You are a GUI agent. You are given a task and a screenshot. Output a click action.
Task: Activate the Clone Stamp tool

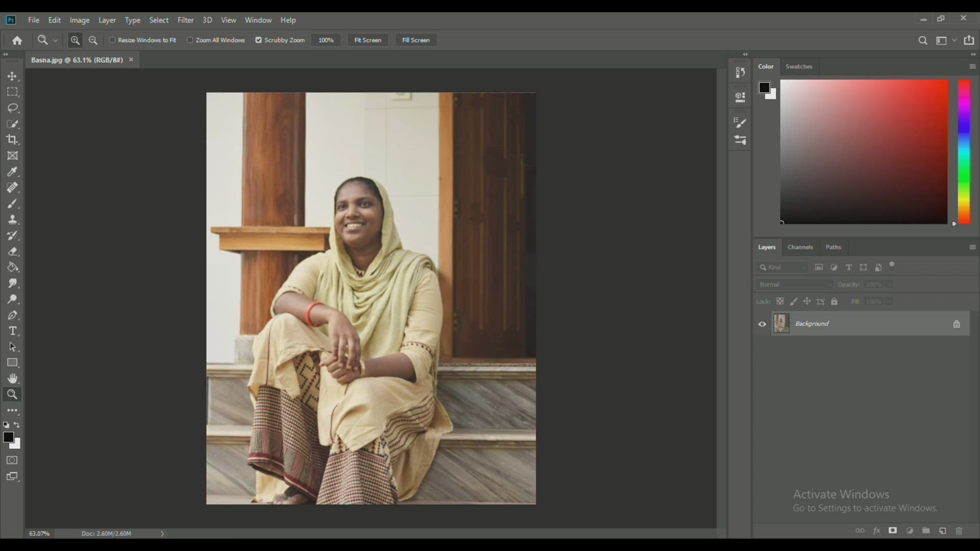[12, 219]
